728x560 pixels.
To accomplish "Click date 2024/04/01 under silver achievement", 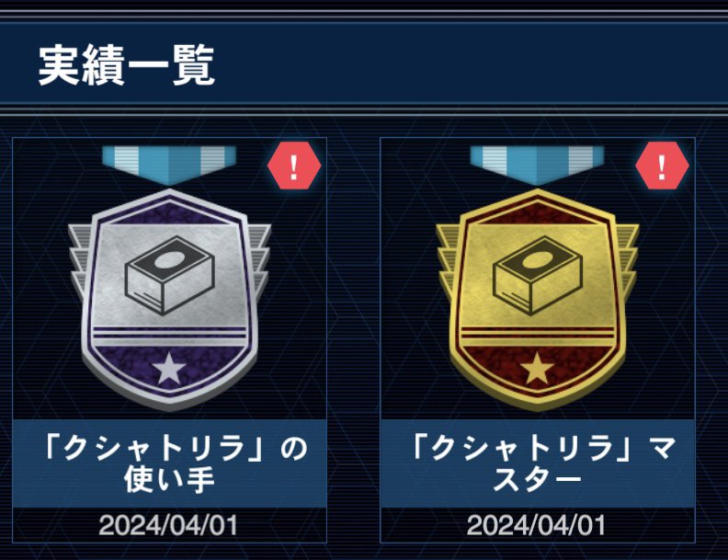I will point(168,525).
